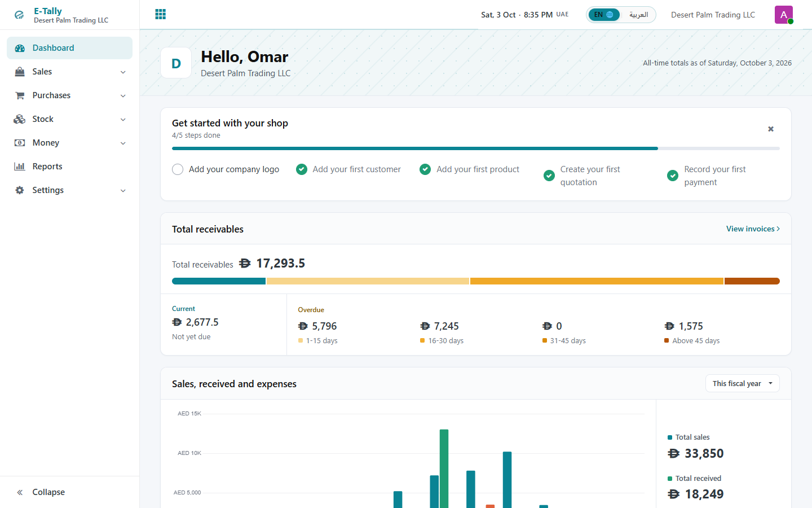
Task: Expand the Settings menu chevron
Action: (x=123, y=191)
